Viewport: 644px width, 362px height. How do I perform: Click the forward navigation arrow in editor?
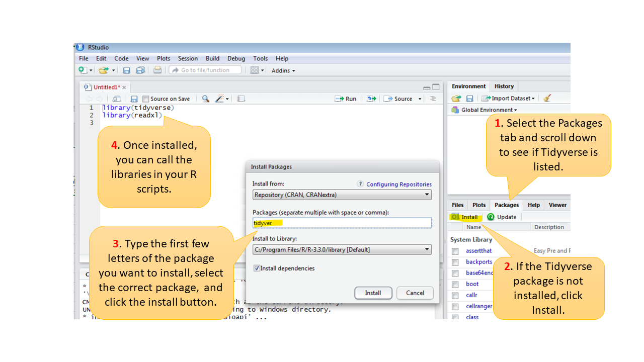(99, 99)
